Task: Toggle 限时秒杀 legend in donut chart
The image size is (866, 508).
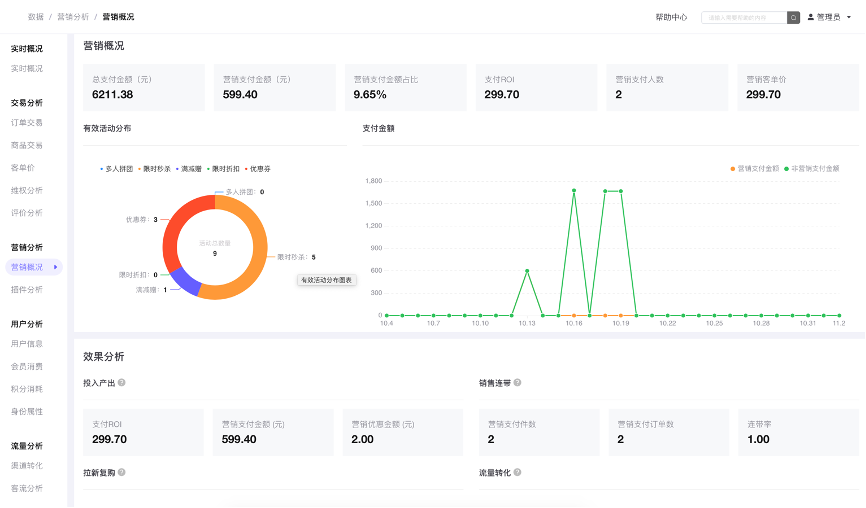Action: point(155,169)
